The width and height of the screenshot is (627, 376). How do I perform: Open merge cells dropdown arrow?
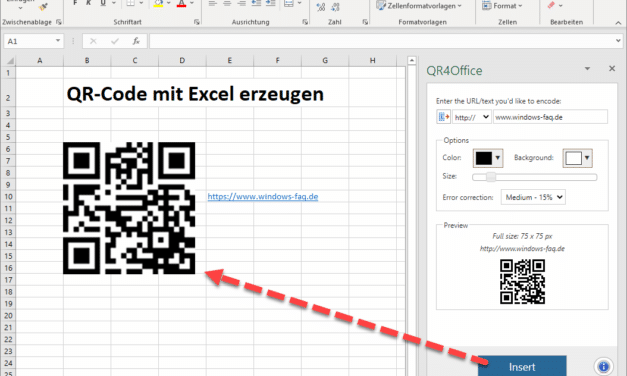click(299, 4)
